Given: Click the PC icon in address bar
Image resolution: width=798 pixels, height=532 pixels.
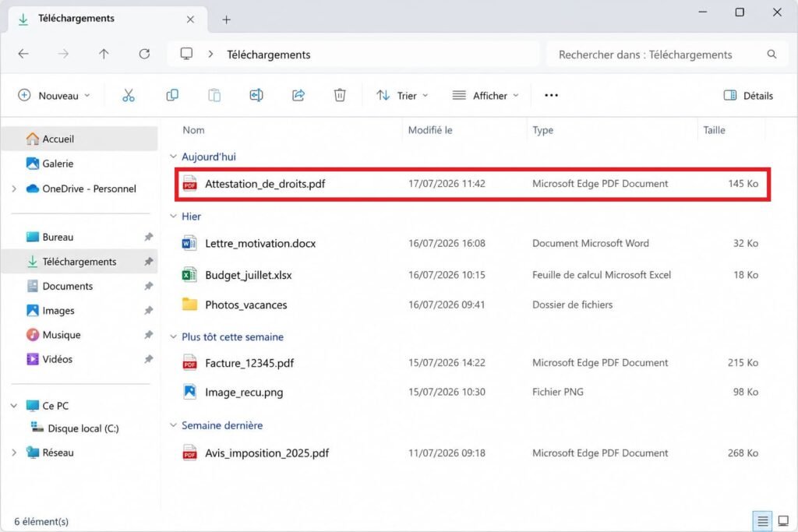Looking at the screenshot, I should (x=186, y=54).
